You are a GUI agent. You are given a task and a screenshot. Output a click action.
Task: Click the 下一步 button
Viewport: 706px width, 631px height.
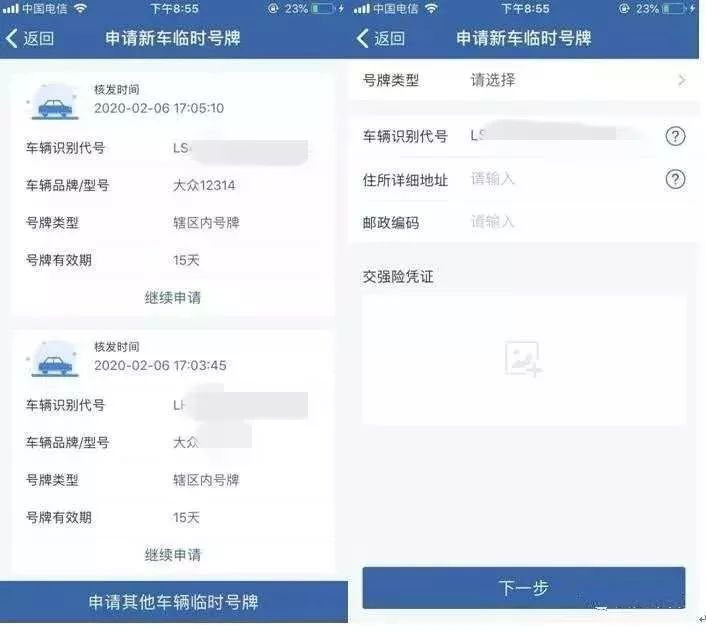click(x=524, y=588)
